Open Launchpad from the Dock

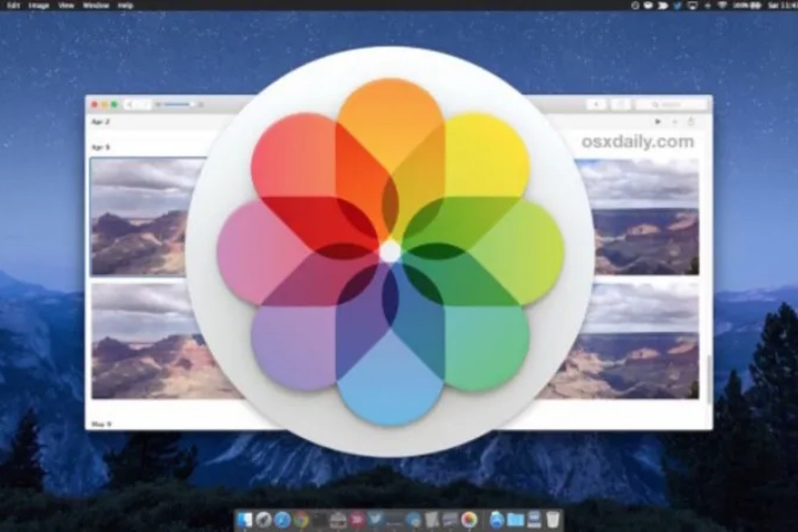point(263,519)
